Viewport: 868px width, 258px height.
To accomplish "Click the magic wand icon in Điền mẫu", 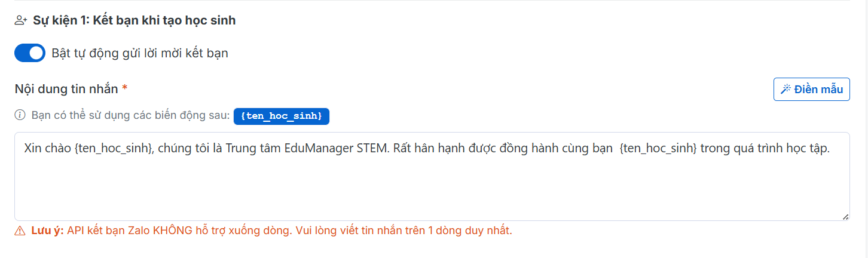I will pos(786,90).
